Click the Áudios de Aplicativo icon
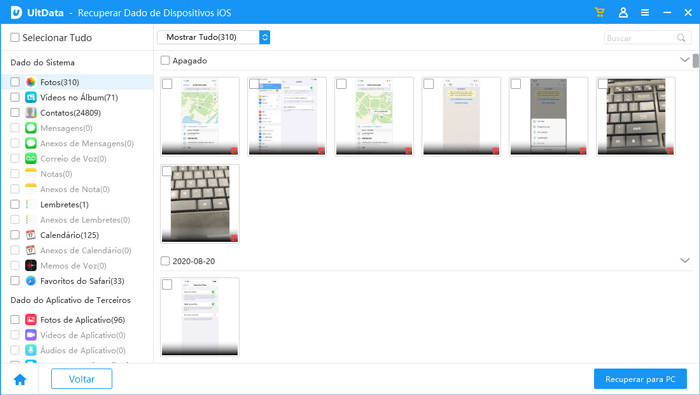 tap(31, 350)
